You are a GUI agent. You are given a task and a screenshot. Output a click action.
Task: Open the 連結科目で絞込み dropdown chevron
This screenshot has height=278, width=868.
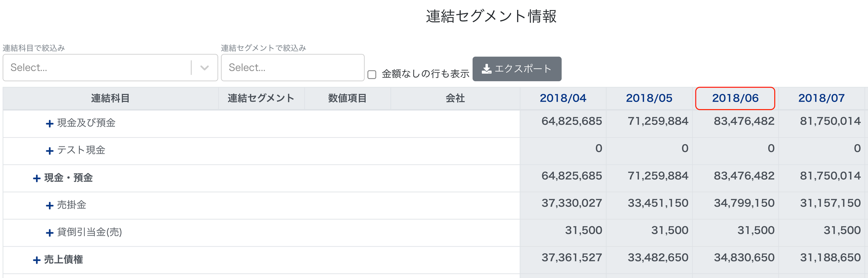[x=204, y=68]
